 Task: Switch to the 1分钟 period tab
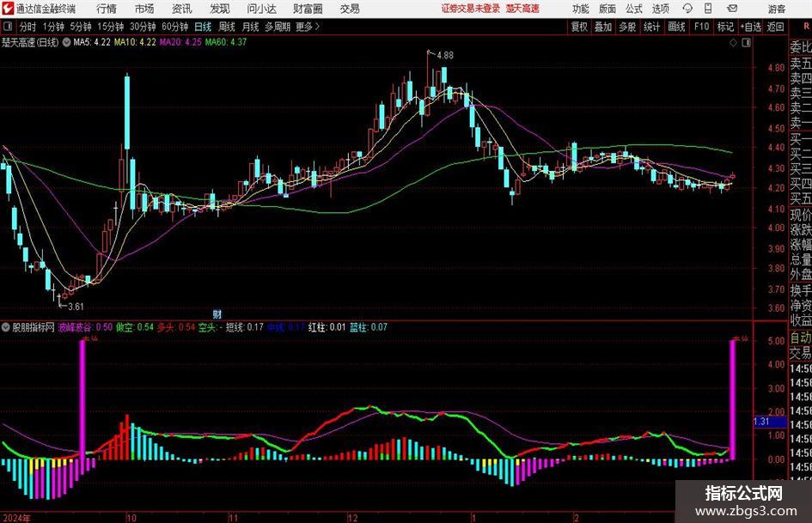pos(53,27)
